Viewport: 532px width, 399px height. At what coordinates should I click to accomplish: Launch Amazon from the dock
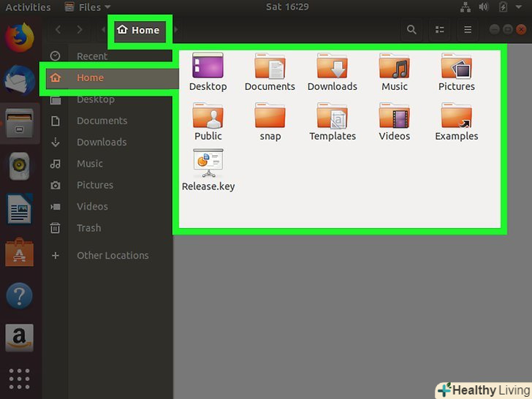point(19,338)
